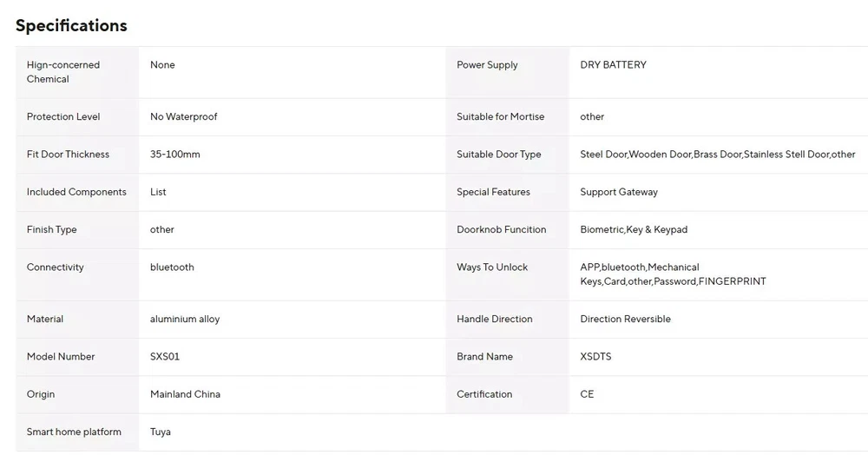
Task: Select the CE certification value
Action: click(587, 394)
